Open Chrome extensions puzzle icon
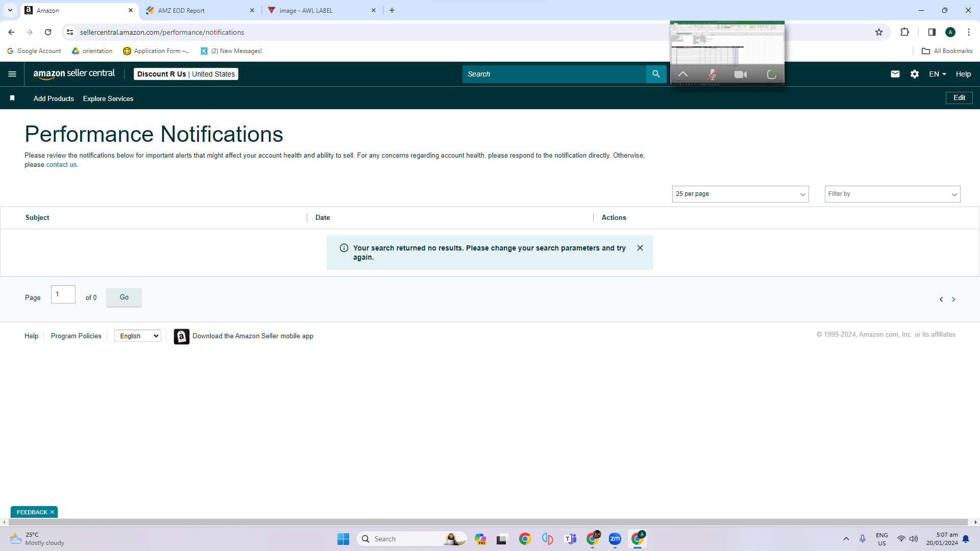 tap(904, 32)
